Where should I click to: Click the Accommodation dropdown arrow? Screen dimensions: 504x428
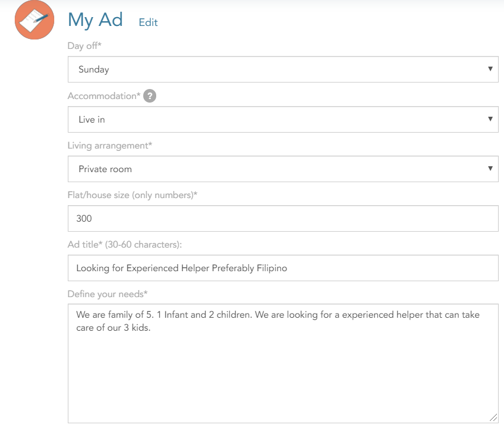pos(490,119)
